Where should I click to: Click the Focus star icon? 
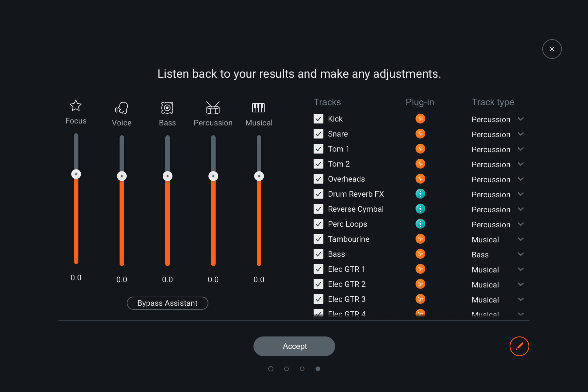coord(76,106)
